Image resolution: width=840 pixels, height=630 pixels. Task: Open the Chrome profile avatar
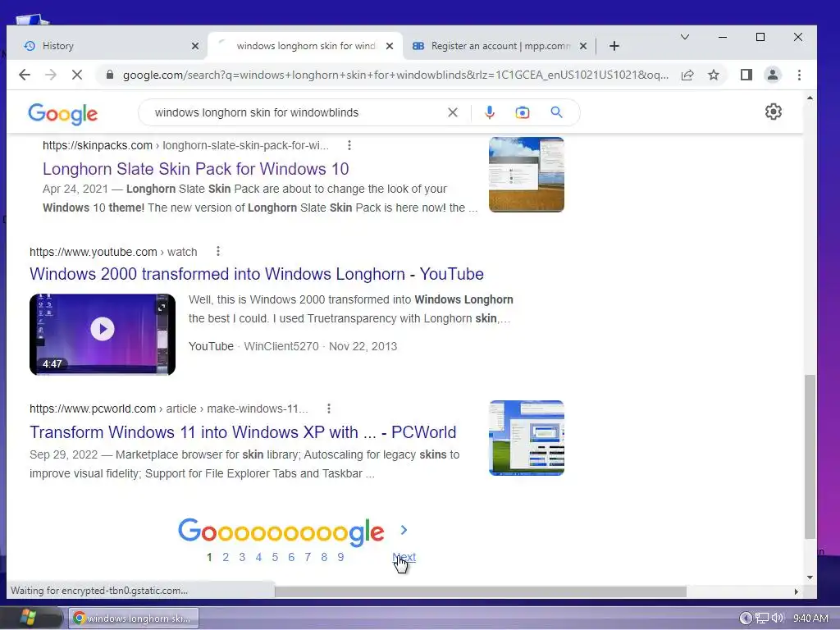[x=773, y=75]
